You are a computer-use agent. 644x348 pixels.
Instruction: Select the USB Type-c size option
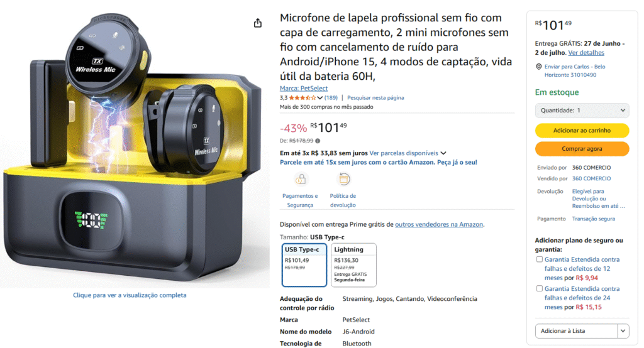[304, 264]
